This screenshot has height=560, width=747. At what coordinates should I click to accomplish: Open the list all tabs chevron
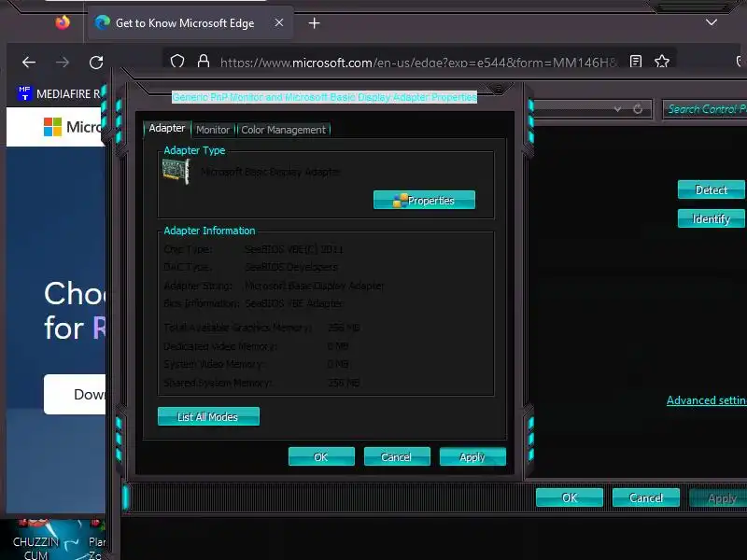point(712,22)
